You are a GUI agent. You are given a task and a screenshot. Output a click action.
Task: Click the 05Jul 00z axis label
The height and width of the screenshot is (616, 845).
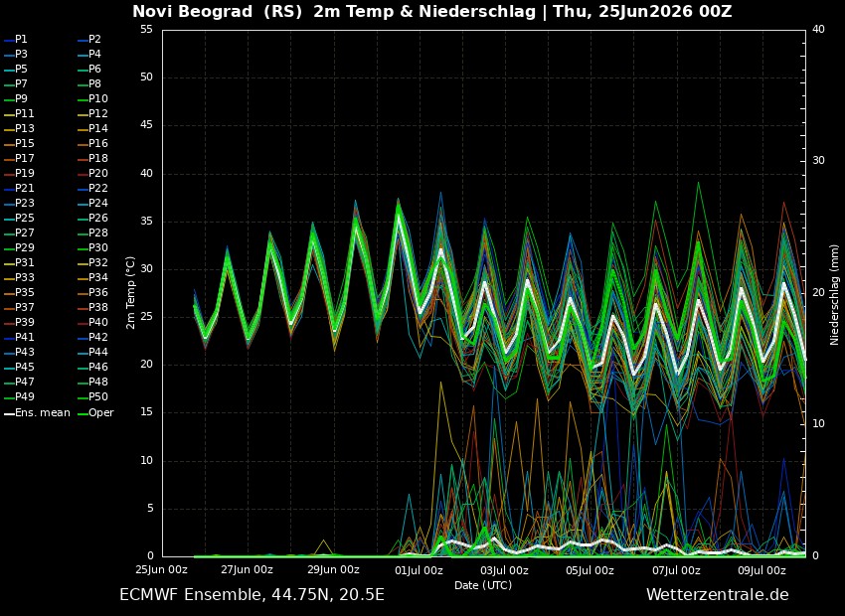pos(591,569)
